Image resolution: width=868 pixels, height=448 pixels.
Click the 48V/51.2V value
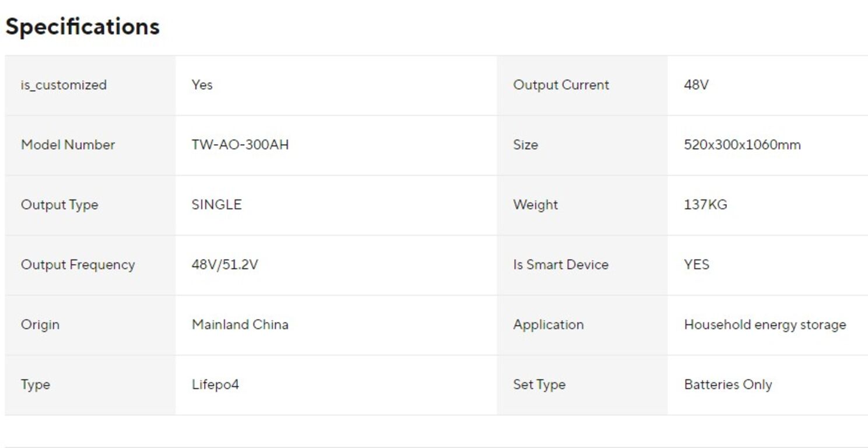point(224,265)
